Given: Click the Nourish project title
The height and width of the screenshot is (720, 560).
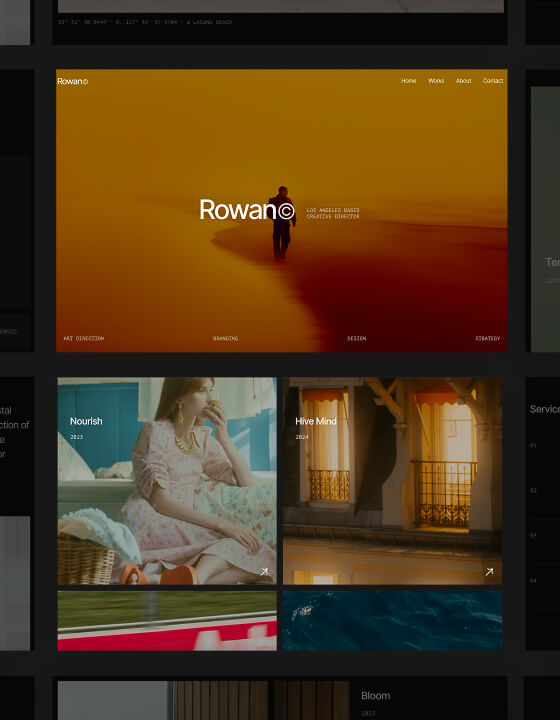Looking at the screenshot, I should (86, 421).
